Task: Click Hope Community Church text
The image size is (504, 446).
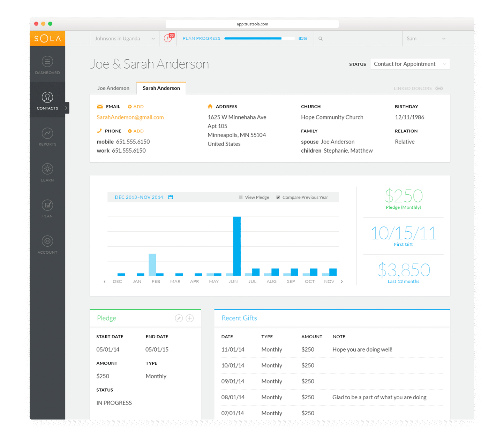Action: [332, 117]
